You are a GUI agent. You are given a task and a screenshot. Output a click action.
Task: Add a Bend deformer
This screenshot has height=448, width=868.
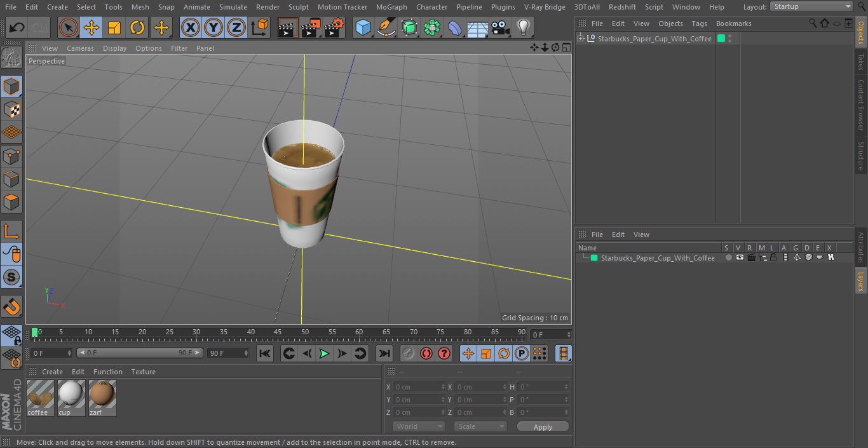pos(455,27)
